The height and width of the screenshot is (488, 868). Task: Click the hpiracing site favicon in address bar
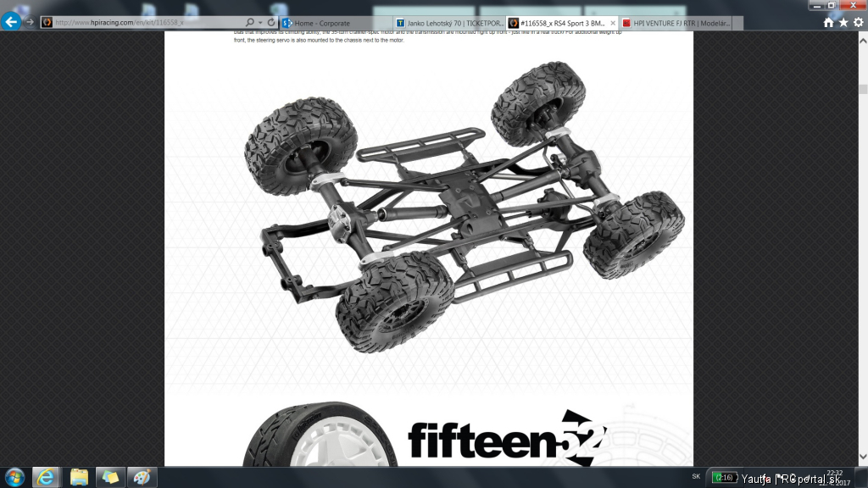[47, 23]
